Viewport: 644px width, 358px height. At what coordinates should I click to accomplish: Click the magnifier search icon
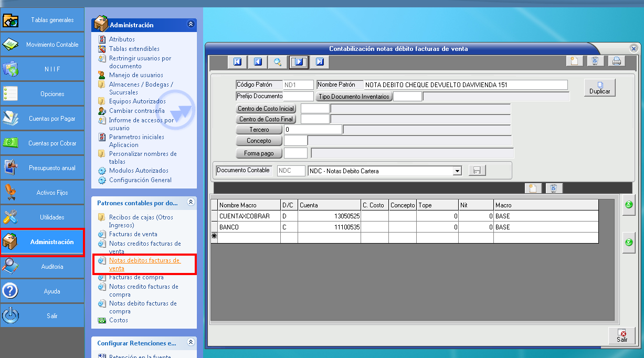(278, 62)
